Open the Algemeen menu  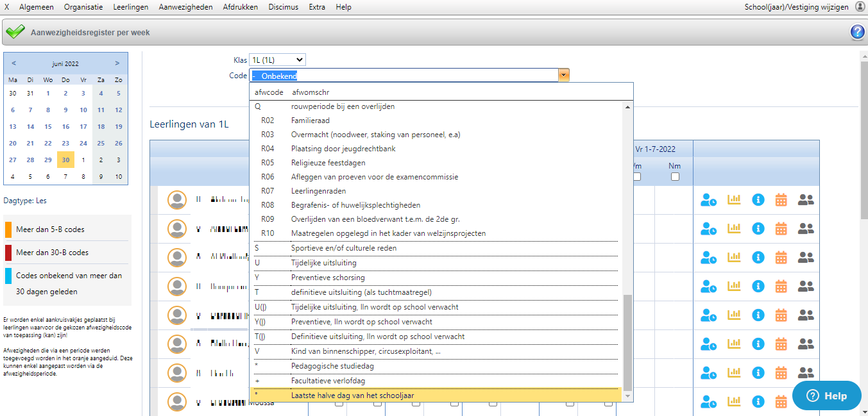[x=37, y=7]
